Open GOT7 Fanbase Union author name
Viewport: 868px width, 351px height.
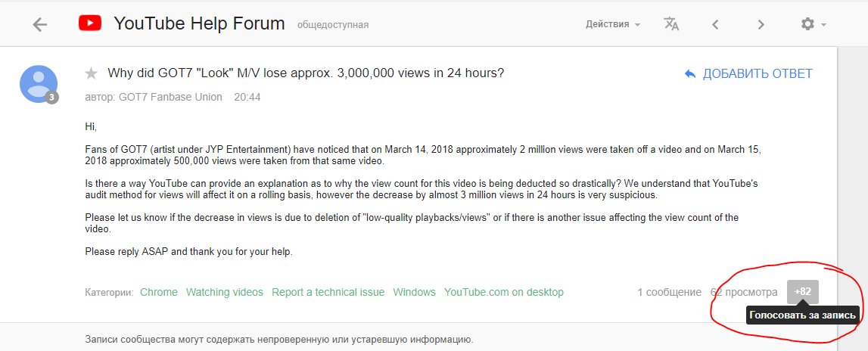click(170, 97)
